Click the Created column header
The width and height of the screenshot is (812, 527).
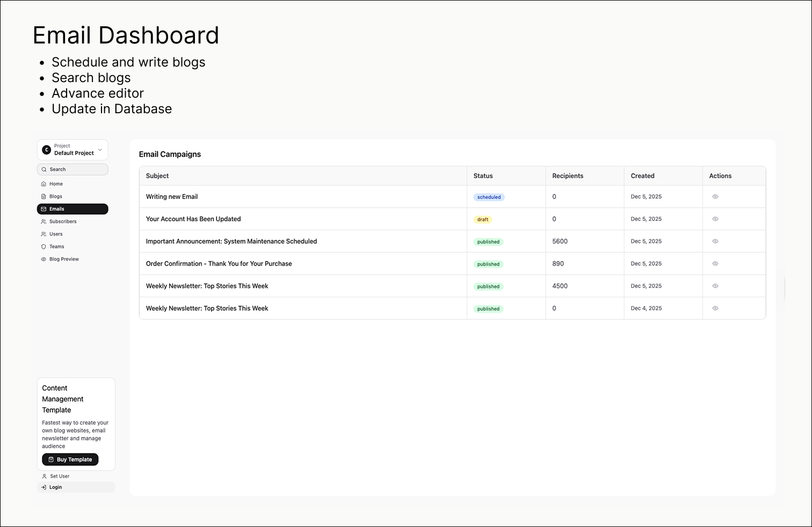click(643, 175)
